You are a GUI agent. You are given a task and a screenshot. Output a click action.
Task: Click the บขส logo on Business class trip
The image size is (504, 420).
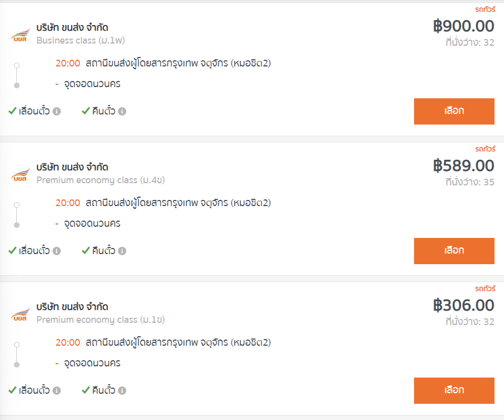tap(20, 34)
